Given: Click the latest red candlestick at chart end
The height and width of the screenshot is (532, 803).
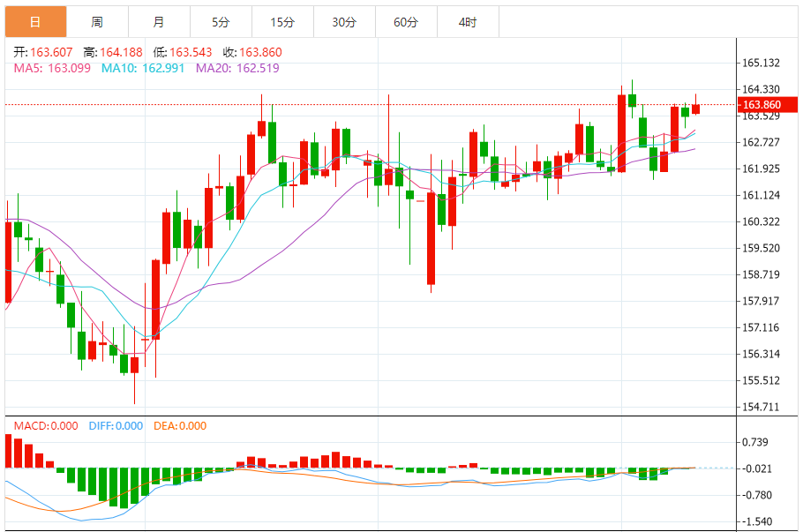Looking at the screenshot, I should 695,109.
